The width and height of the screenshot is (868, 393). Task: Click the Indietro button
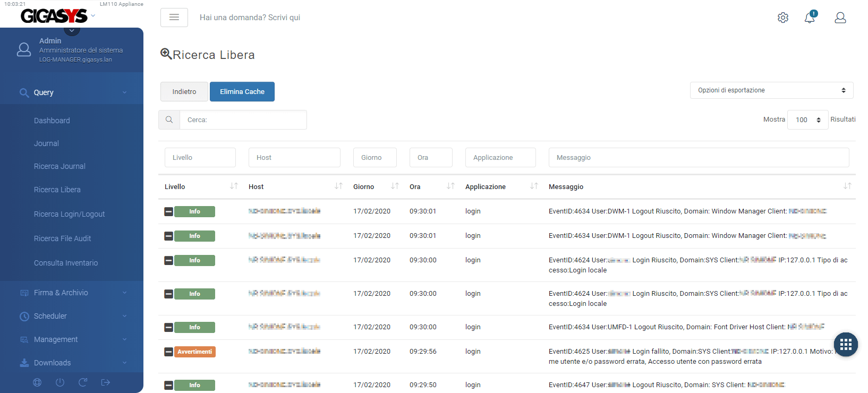click(x=184, y=92)
